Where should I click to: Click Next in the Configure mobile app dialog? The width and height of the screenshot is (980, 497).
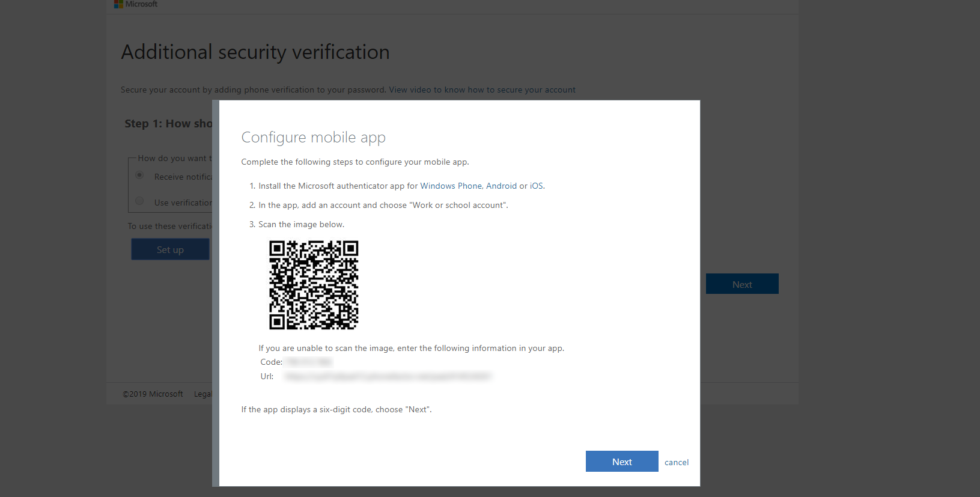[622, 462]
